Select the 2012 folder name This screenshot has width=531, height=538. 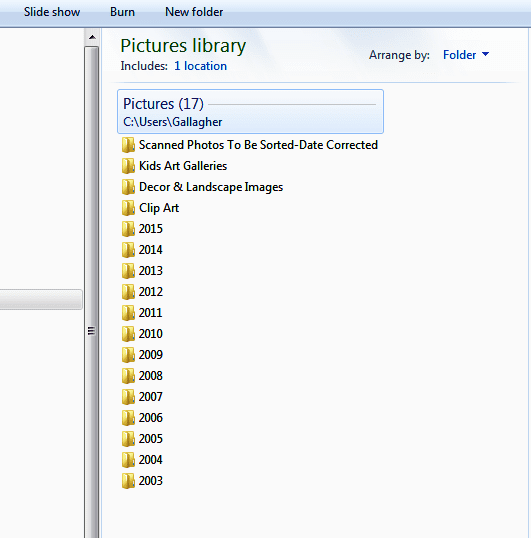151,292
